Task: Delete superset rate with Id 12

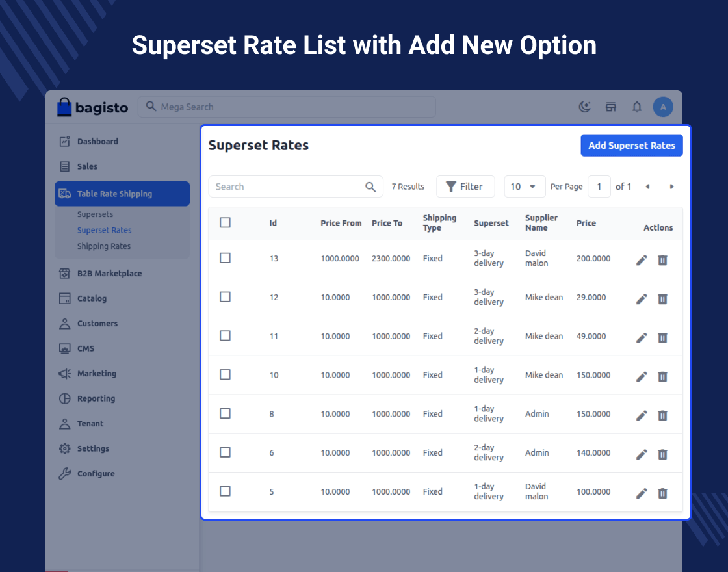Action: pos(662,299)
